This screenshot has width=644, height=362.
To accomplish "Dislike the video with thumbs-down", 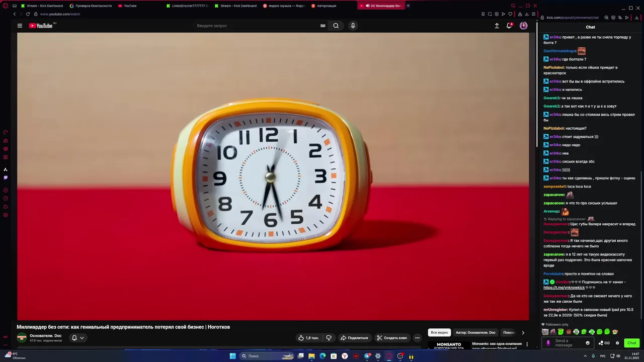I will pyautogui.click(x=329, y=338).
